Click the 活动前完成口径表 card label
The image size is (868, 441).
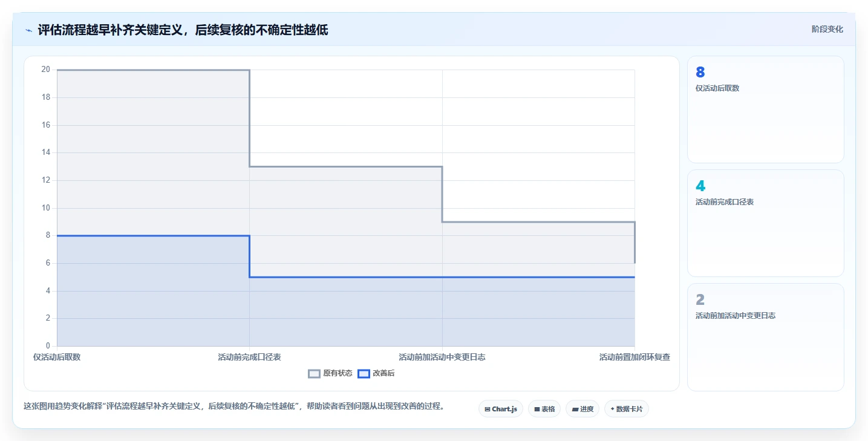[725, 202]
